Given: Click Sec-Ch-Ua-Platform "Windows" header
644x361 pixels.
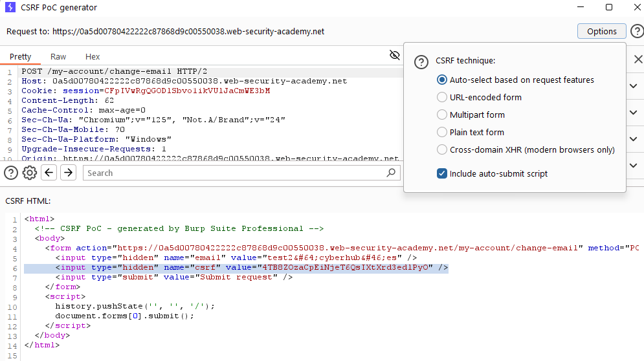Looking at the screenshot, I should point(96,139).
